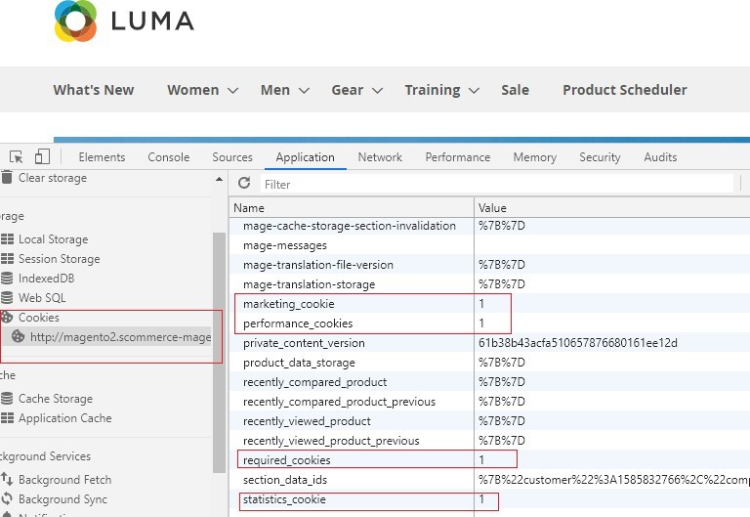Viewport: 750px width, 517px height.
Task: Click the Clear storage trash icon
Action: click(8, 178)
